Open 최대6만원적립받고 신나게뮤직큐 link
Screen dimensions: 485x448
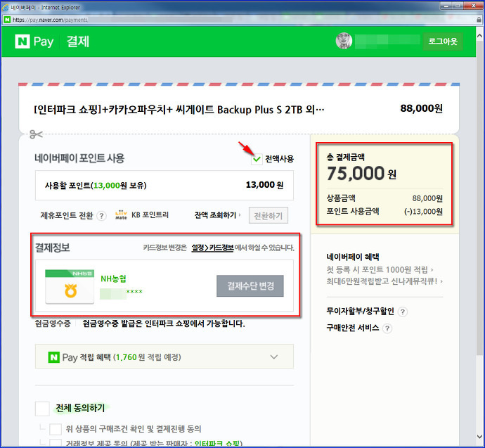pyautogui.click(x=384, y=281)
